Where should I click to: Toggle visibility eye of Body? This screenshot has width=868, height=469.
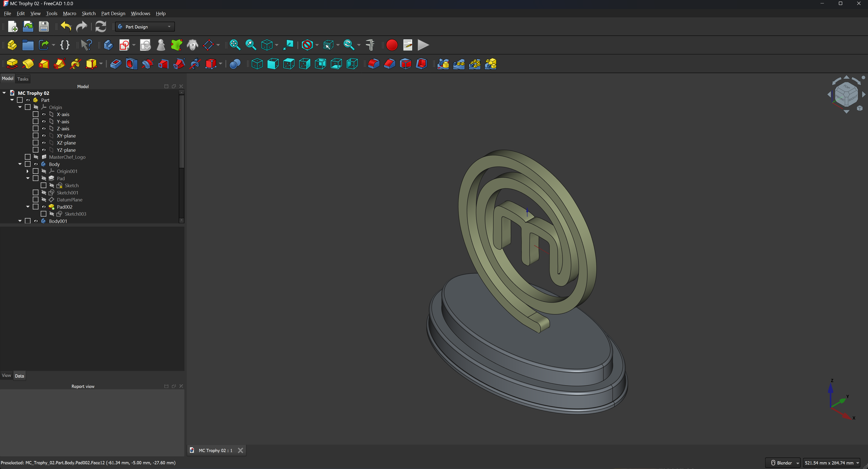tap(36, 164)
